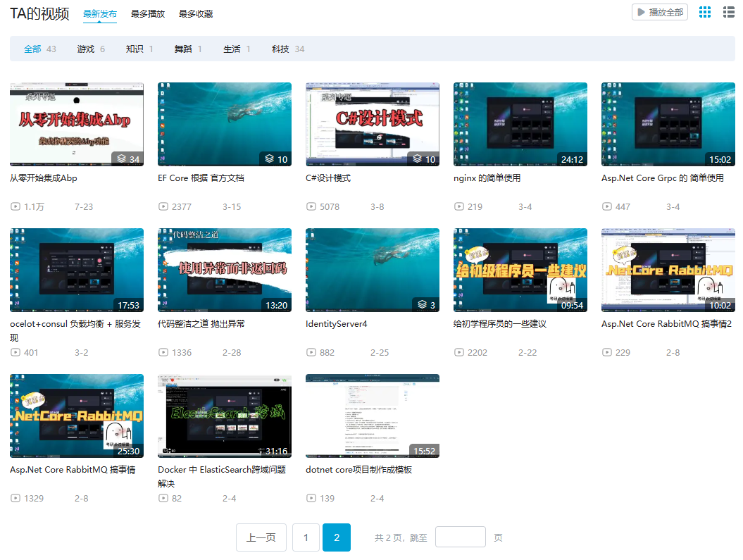Focus the jump-to-page input field
The image size is (743, 560).
pyautogui.click(x=460, y=537)
